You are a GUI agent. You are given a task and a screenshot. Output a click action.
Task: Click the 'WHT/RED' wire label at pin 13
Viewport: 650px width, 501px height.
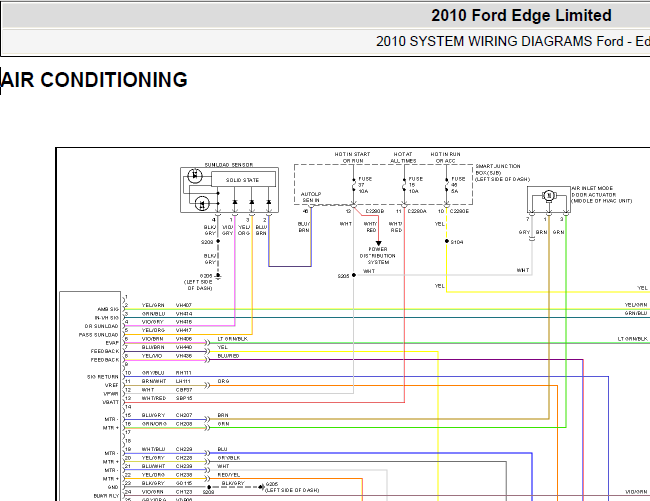154,399
